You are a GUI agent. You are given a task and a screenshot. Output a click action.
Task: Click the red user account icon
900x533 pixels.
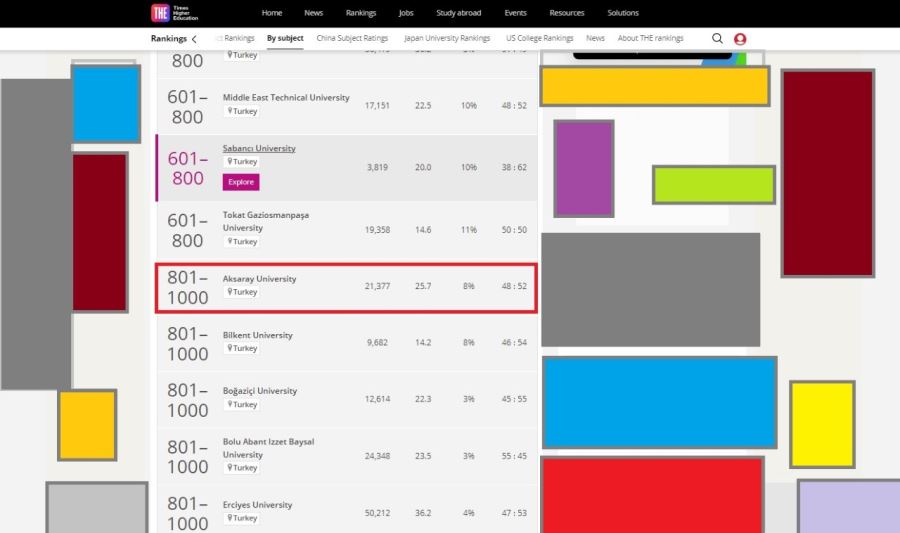[x=740, y=39]
